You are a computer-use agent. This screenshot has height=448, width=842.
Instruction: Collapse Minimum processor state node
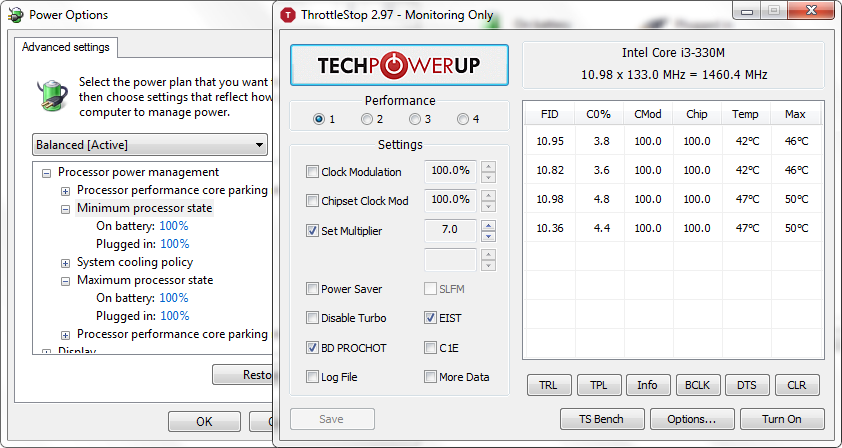point(66,209)
